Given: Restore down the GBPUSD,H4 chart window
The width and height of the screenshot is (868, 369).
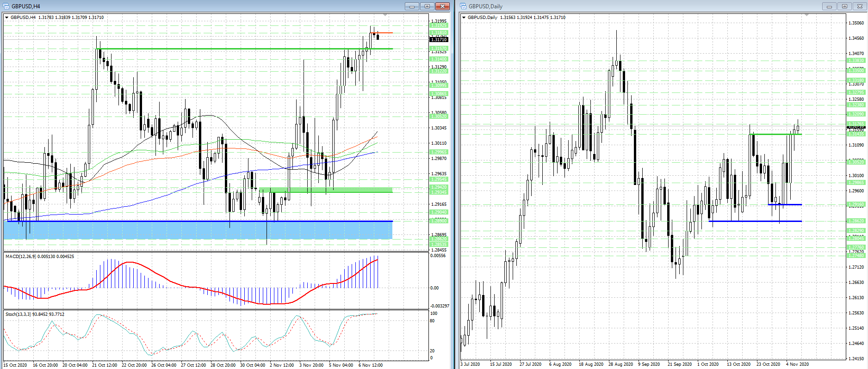Looking at the screenshot, I should [x=427, y=6].
